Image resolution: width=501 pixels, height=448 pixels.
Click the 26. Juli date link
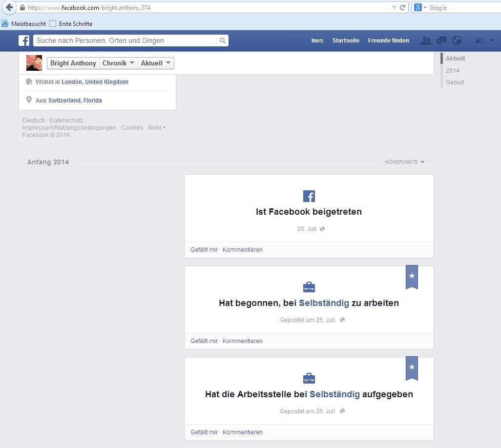[x=307, y=228]
